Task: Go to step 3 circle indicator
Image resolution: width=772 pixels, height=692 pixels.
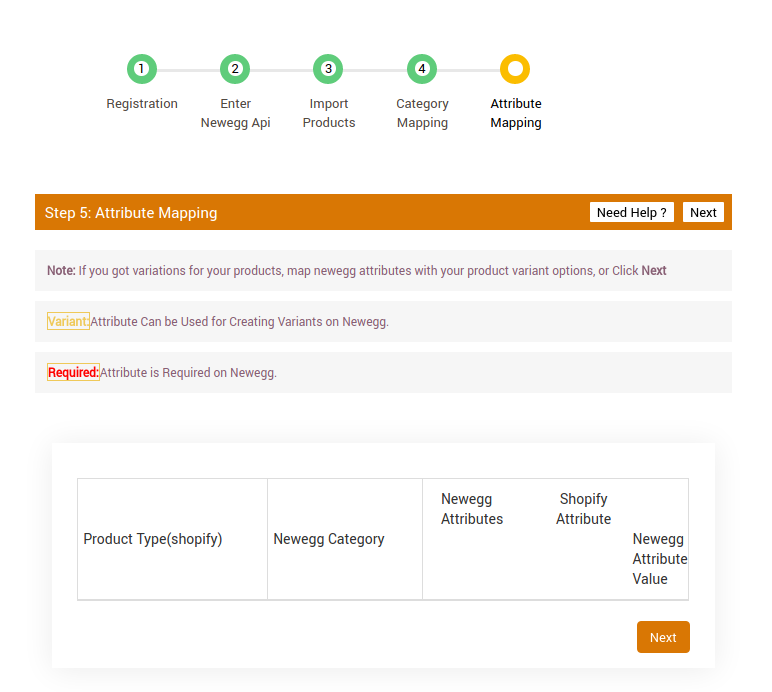Action: (328, 69)
